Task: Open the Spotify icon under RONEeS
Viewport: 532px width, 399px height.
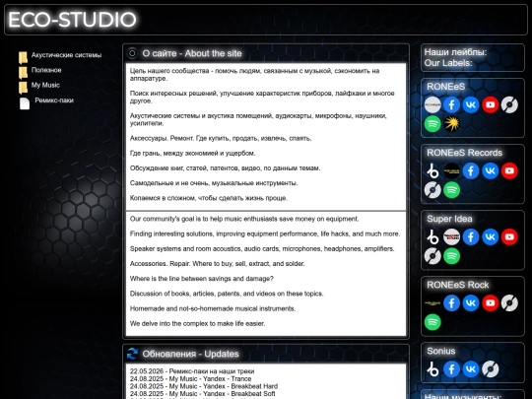Action: click(x=432, y=124)
